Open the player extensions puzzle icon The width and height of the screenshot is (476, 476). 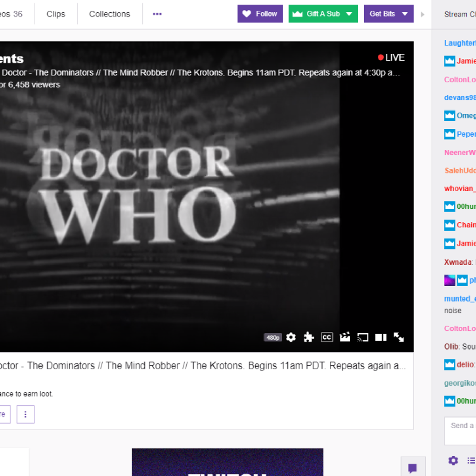pyautogui.click(x=309, y=337)
